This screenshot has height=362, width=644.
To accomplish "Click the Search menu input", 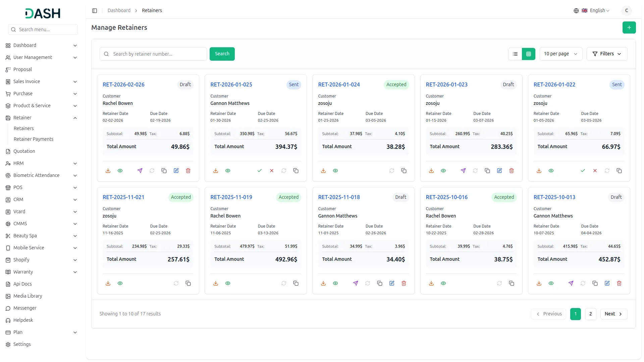I will [43, 29].
